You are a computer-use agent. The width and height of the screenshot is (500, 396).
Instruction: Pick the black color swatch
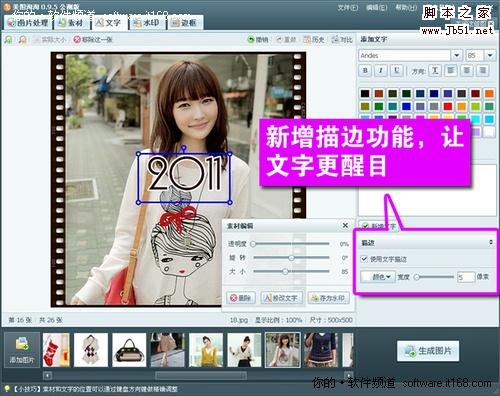(x=365, y=93)
